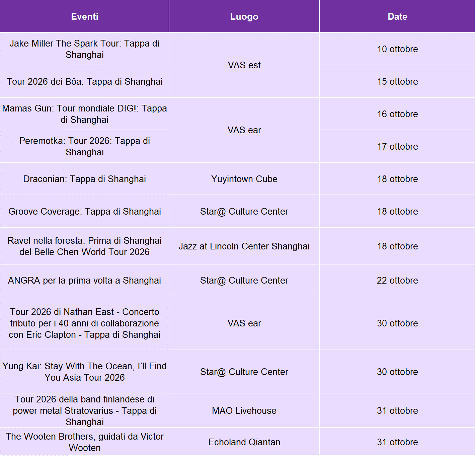476x456 pixels.
Task: Select 18 ottobre in Groove Coverage row
Action: (397, 211)
